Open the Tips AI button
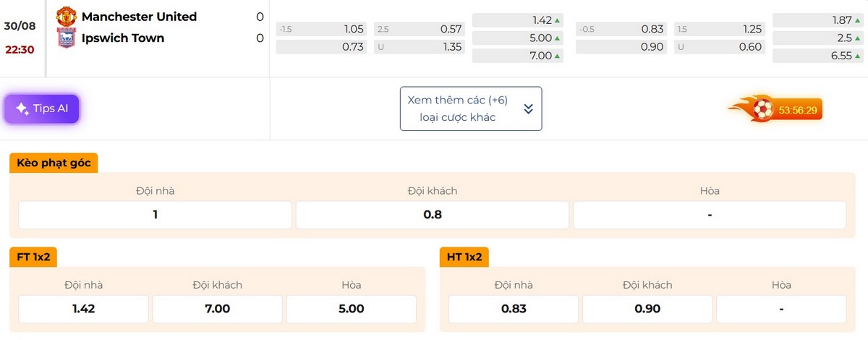868x340 pixels. coord(42,109)
